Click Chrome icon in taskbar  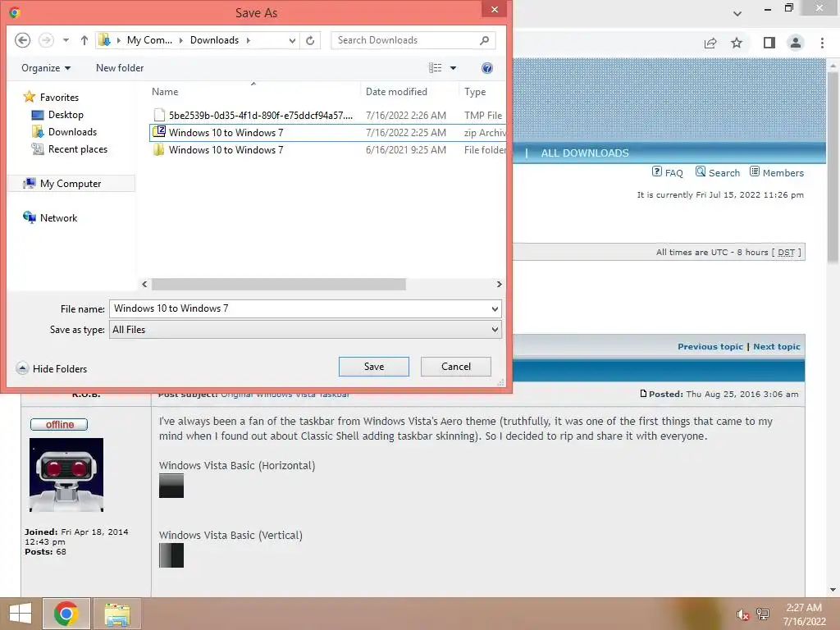pos(66,614)
